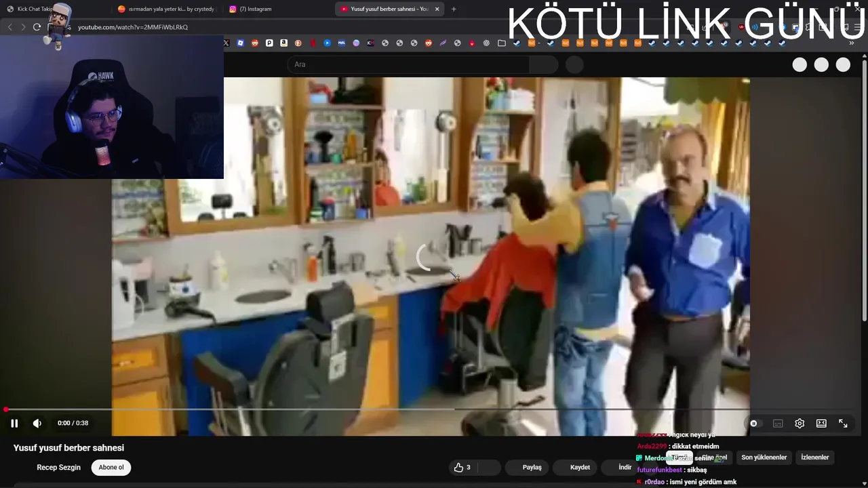The image size is (868, 488).
Task: Expand the bookmarks overflow chevron
Action: [x=852, y=43]
